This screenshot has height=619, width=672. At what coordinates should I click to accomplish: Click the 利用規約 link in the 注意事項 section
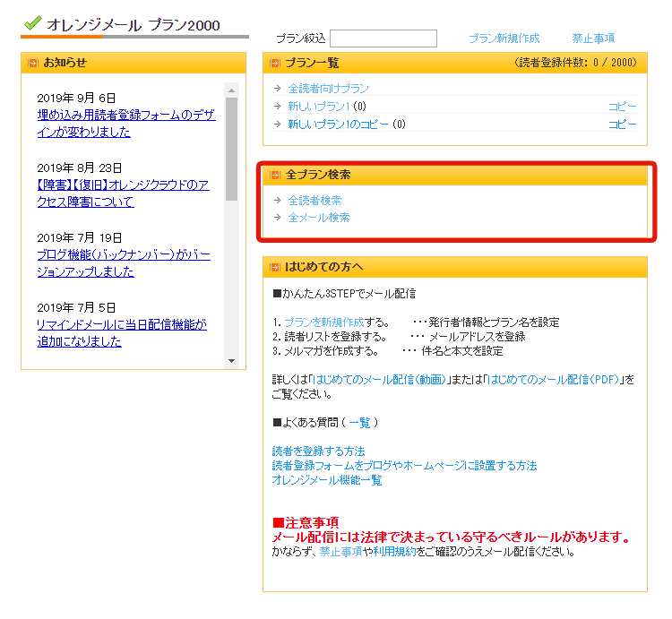coord(395,552)
